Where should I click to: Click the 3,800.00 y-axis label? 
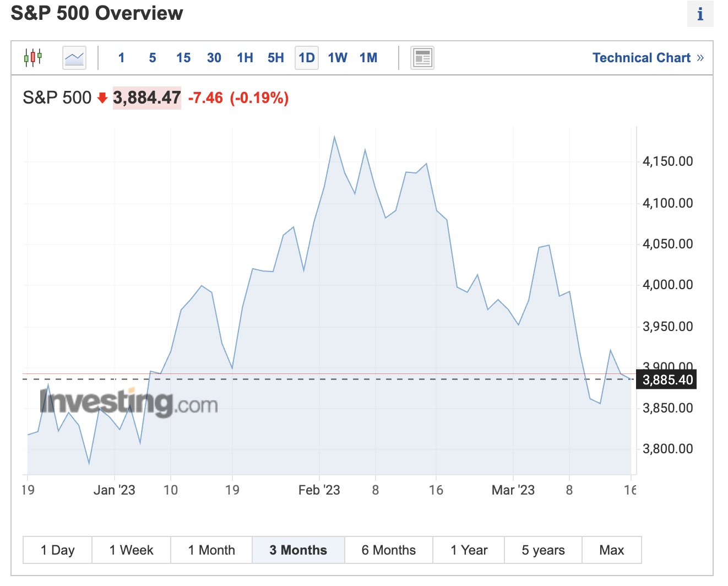coord(668,449)
